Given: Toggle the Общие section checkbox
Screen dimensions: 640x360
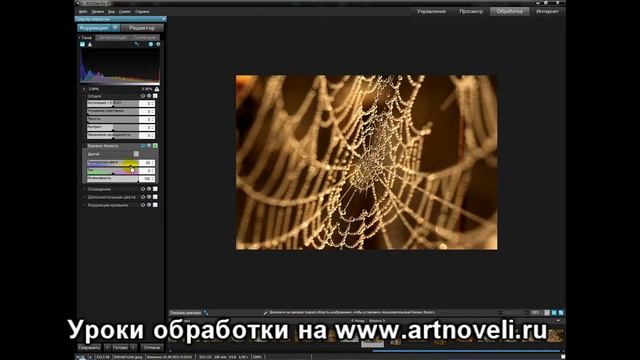Looking at the screenshot, I should [155, 96].
